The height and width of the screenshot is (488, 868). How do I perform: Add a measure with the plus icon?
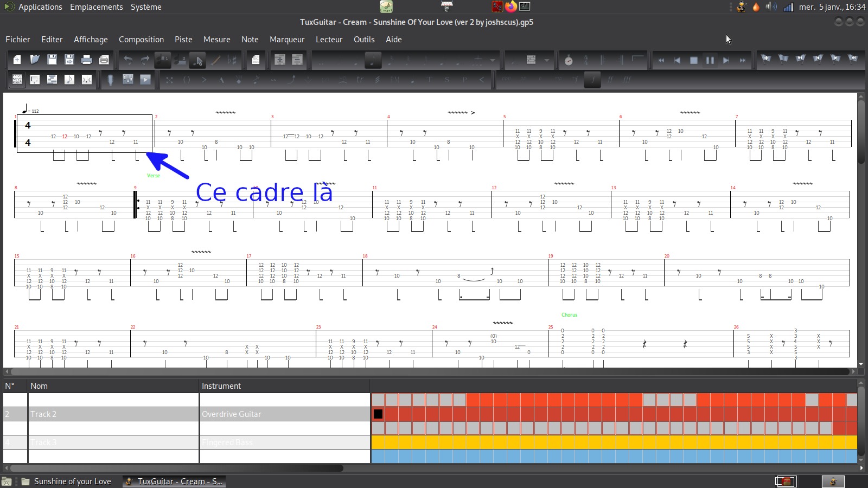coord(279,60)
